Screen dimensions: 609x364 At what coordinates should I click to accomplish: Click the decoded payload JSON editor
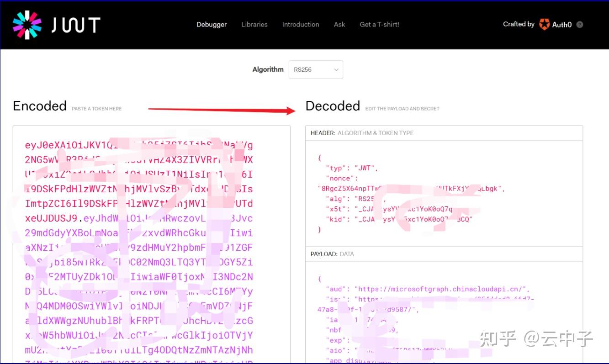(444, 312)
